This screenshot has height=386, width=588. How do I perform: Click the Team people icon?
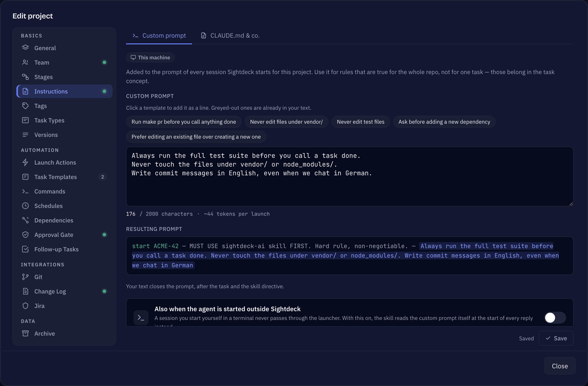pyautogui.click(x=25, y=62)
